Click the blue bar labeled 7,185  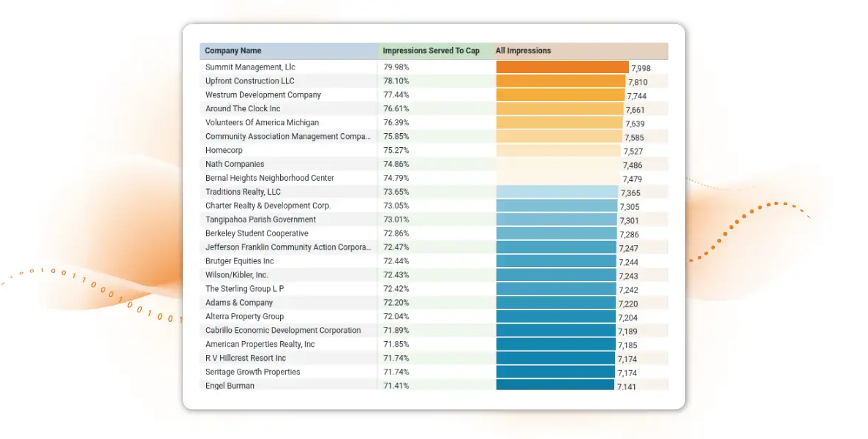click(556, 344)
